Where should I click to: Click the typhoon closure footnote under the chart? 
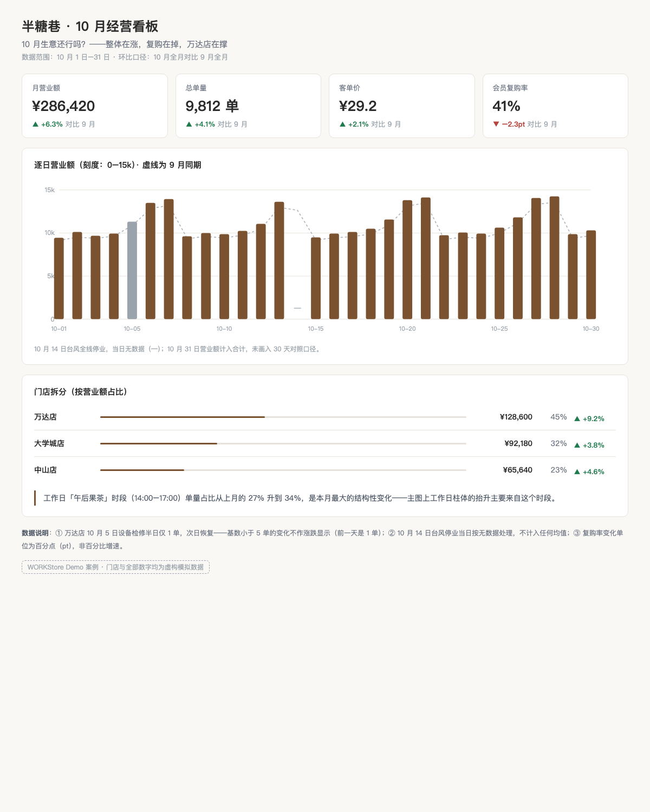click(178, 349)
